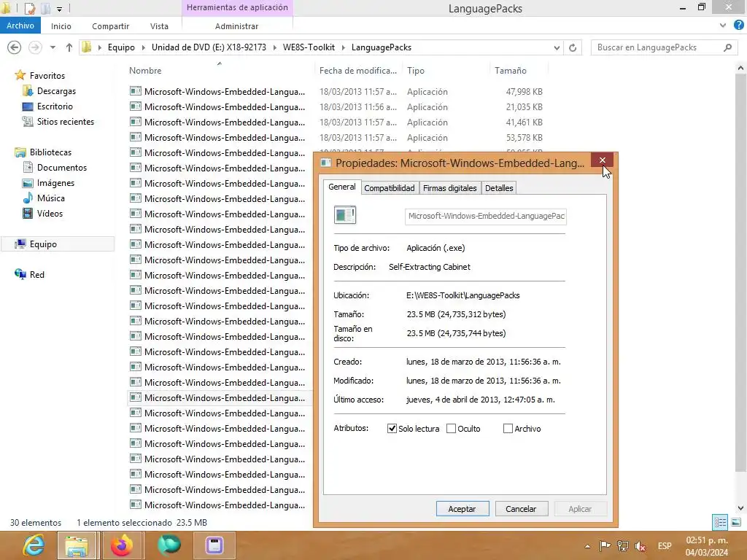Select Red in navigation pane
This screenshot has height=560, width=747.
[36, 275]
